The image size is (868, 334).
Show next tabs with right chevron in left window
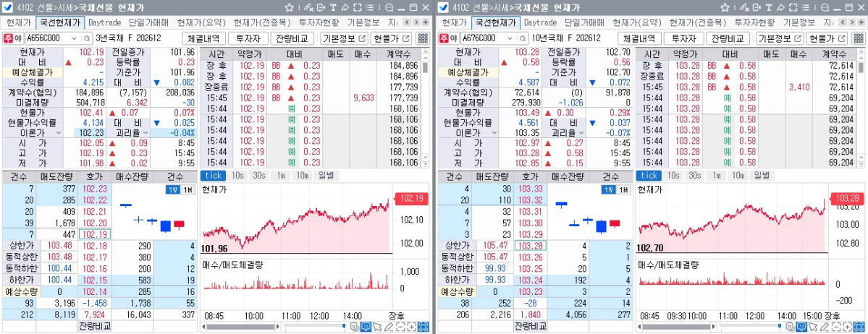pos(416,22)
